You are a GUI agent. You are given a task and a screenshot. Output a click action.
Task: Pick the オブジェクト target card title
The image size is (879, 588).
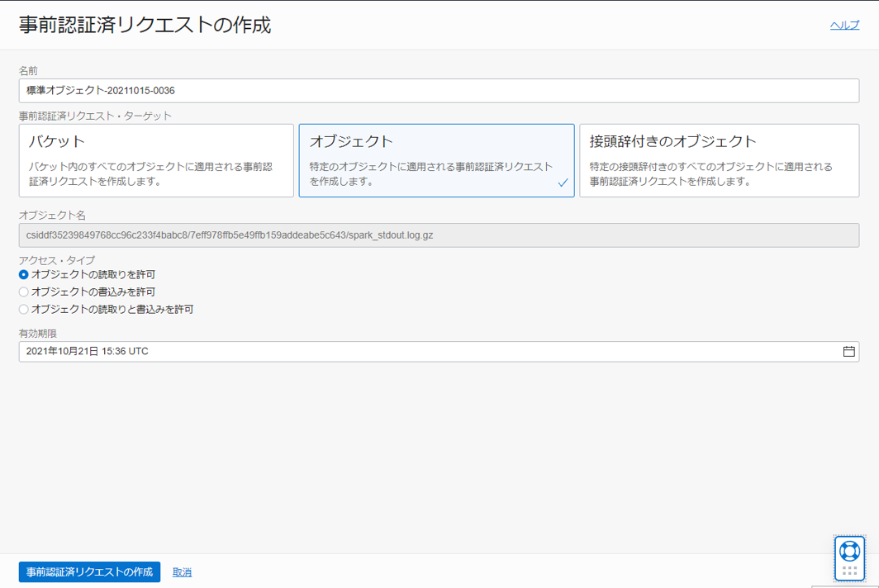(351, 141)
